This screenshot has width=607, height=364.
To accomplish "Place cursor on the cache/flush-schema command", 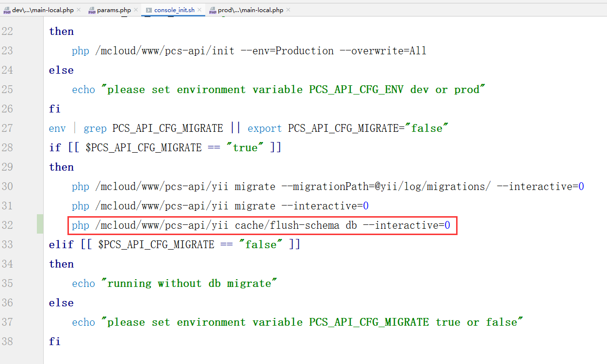I will click(287, 225).
